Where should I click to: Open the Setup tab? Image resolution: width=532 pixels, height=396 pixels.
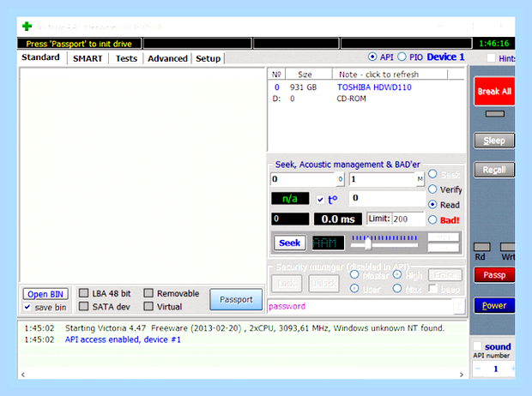tap(208, 58)
